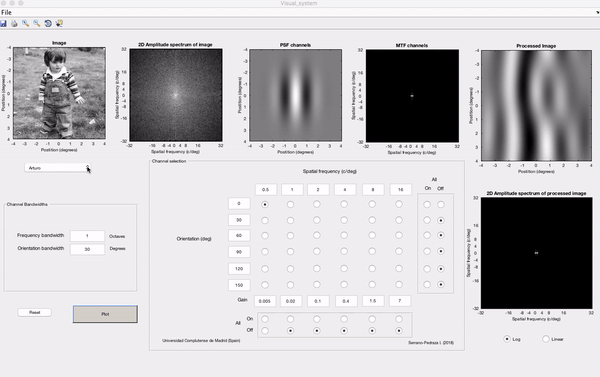Select the Linear spectrum display radio button
600x377 pixels.
coord(546,339)
